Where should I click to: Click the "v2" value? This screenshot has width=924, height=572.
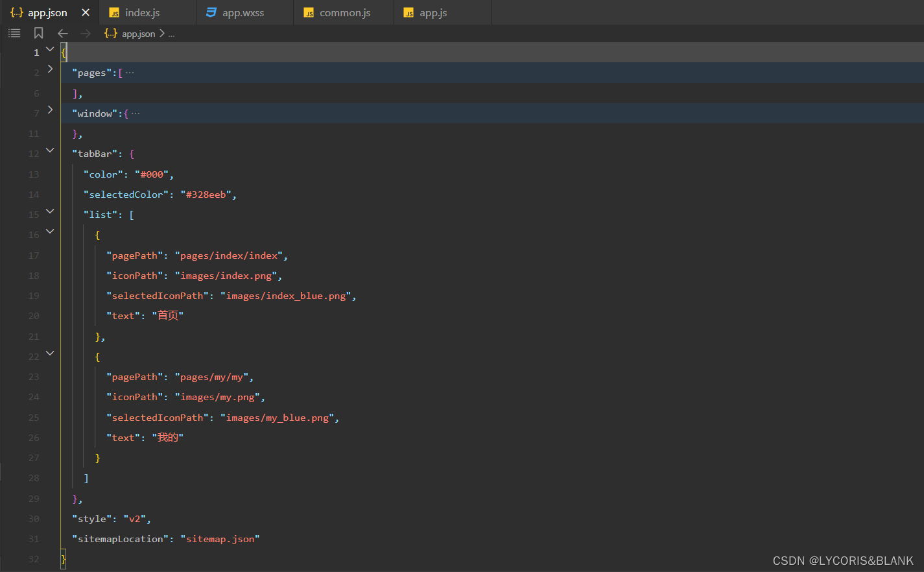(x=135, y=519)
